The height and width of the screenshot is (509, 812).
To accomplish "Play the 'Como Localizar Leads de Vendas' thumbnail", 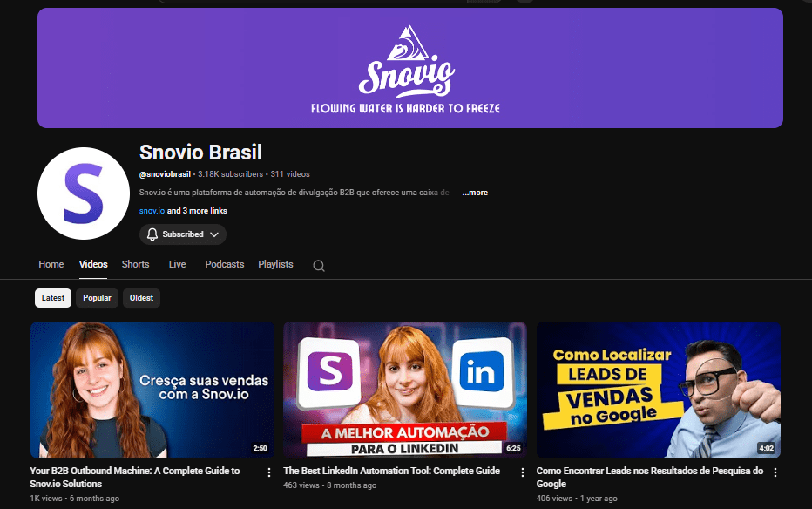I will [x=658, y=390].
